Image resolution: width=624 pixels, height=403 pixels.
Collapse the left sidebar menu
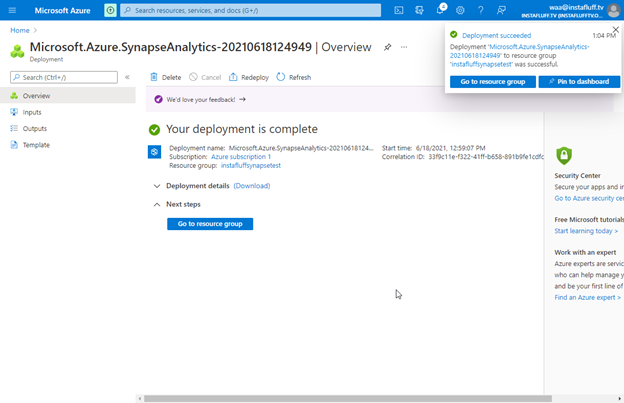127,77
